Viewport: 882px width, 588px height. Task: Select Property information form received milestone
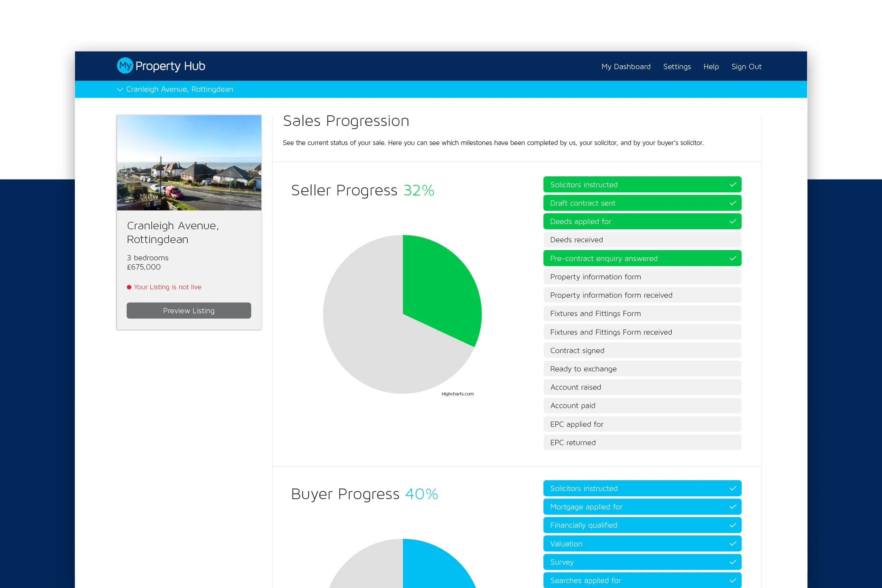pyautogui.click(x=642, y=295)
